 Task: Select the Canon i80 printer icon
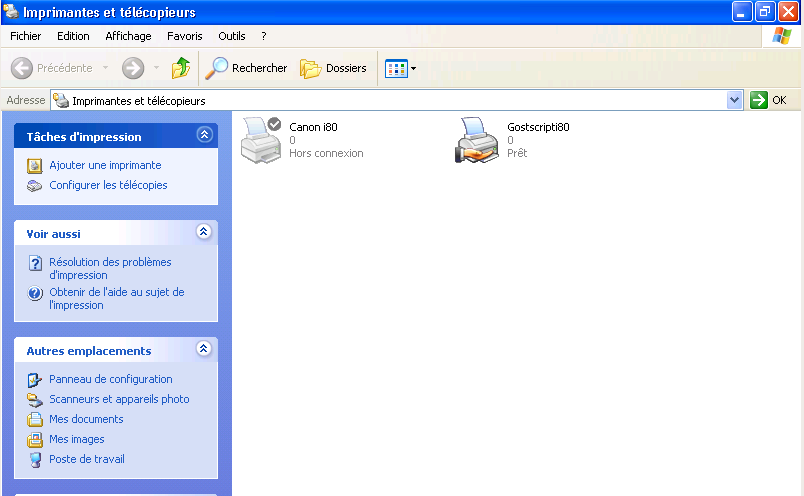click(261, 140)
